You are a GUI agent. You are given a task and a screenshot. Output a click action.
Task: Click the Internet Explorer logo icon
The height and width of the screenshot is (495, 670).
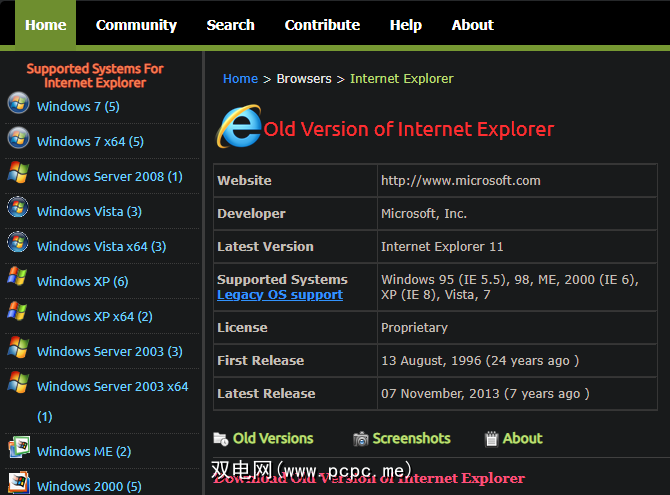(238, 127)
